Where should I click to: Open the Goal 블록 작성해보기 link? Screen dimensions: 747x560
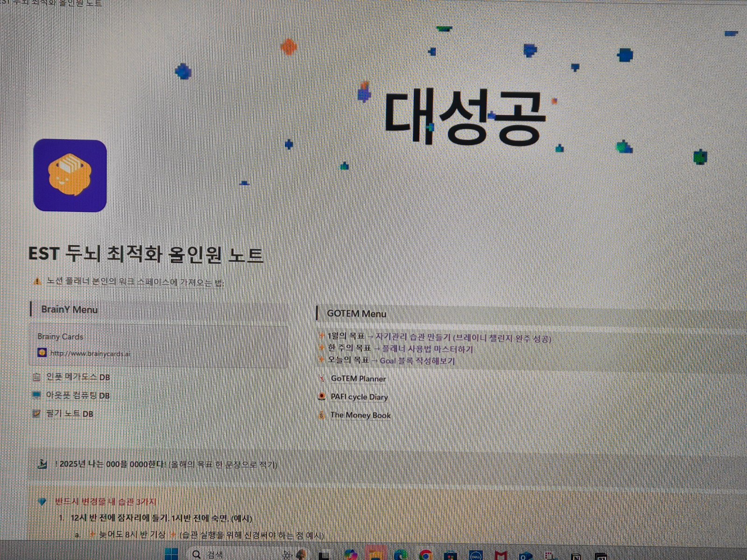tap(417, 361)
